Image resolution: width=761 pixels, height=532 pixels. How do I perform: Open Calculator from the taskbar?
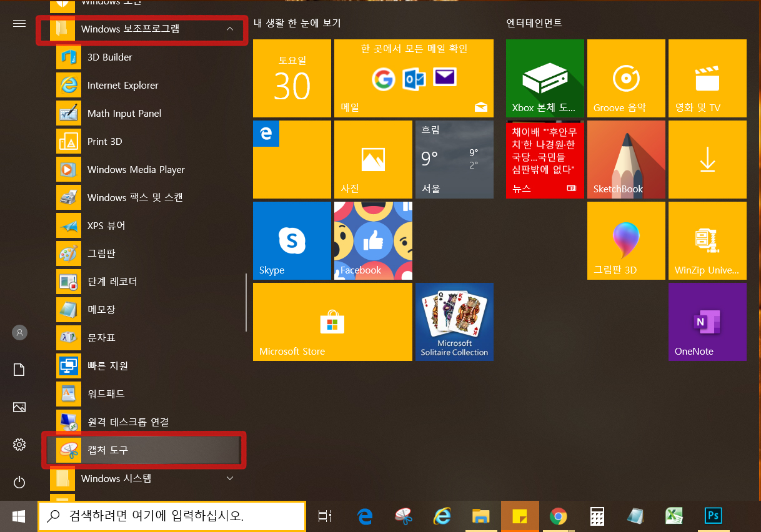point(597,516)
